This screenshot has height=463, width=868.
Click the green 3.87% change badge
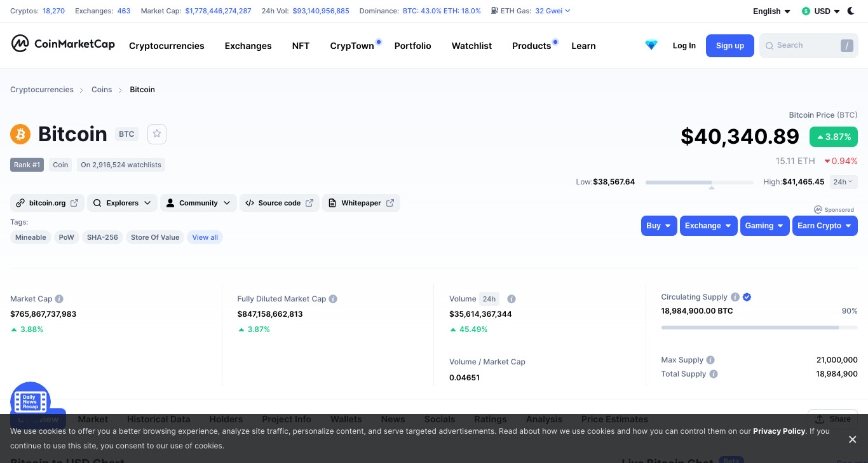coord(834,137)
